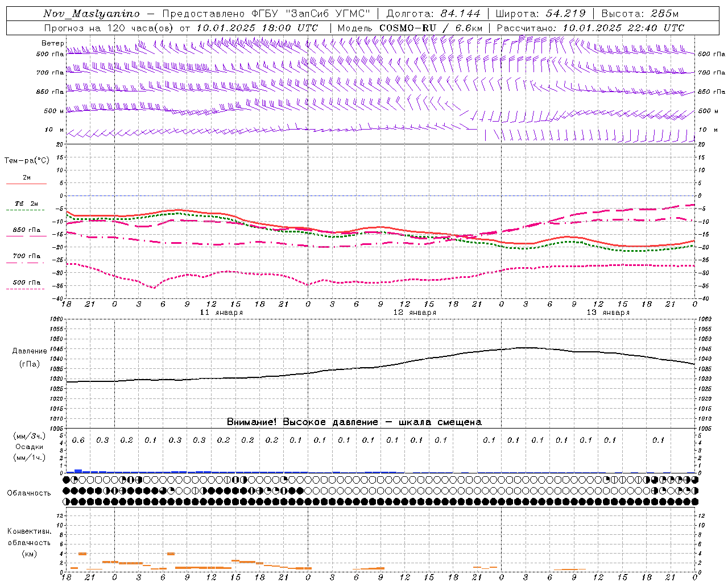
Task: Click the computed time 10.01.2025 22:40 UTC
Action: coord(623,28)
